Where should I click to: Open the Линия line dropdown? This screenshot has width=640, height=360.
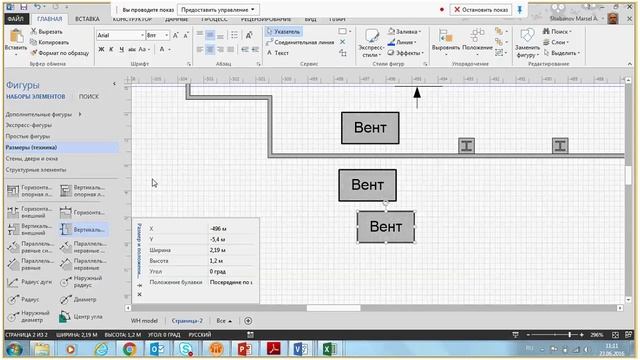(x=402, y=42)
